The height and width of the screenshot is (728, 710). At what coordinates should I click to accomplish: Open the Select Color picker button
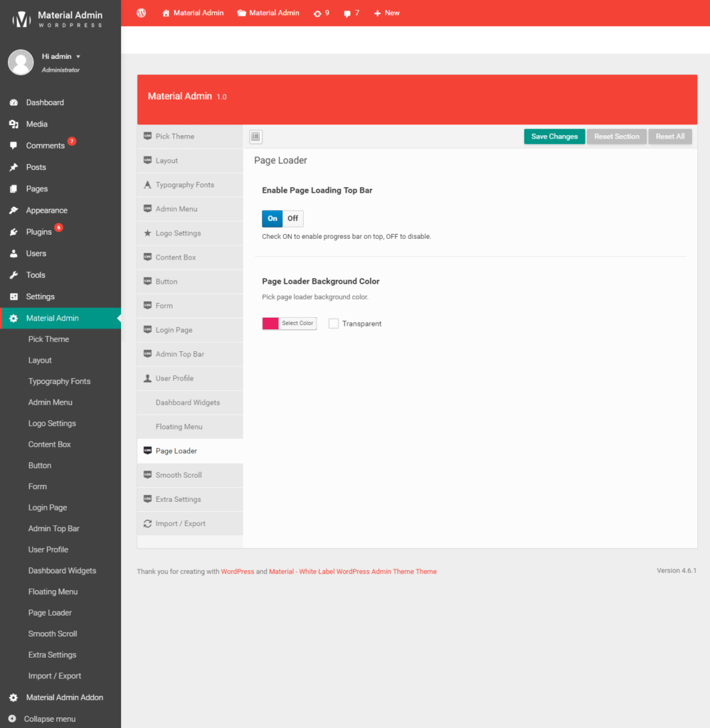coord(297,323)
